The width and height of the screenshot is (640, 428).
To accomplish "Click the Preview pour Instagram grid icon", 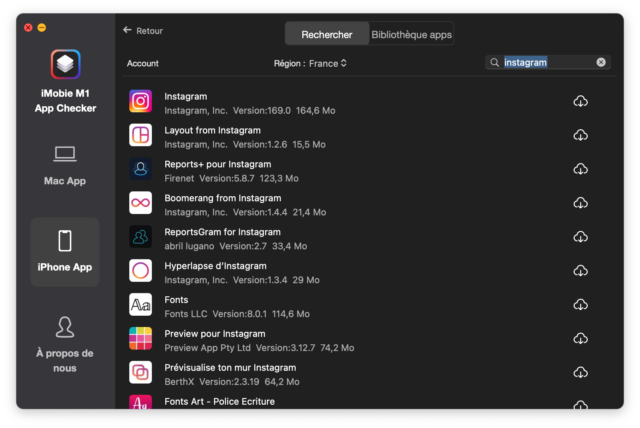I will (140, 338).
